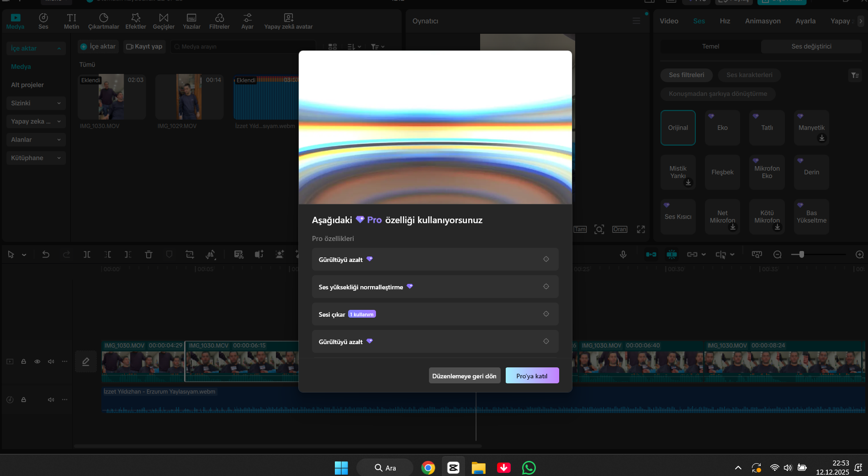Select Konuşmadan şarkıya dönüştürme option
The width and height of the screenshot is (868, 476).
coord(718,94)
